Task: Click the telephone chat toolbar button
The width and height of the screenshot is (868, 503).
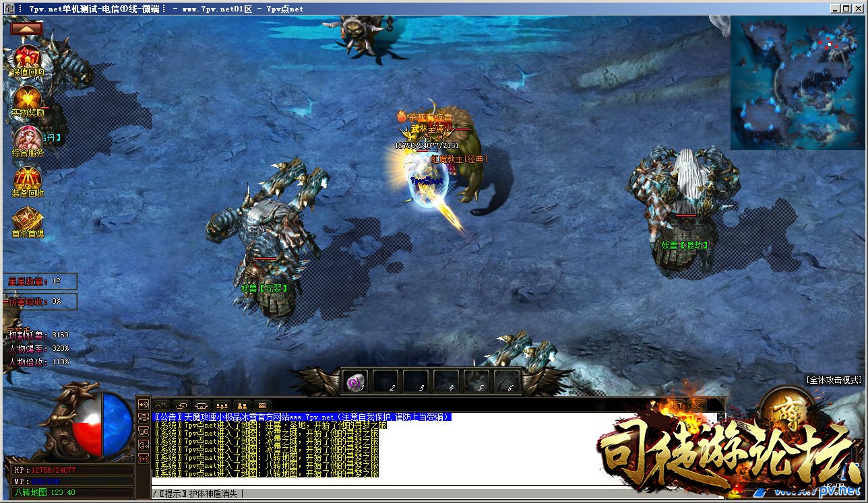Action: 202,405
